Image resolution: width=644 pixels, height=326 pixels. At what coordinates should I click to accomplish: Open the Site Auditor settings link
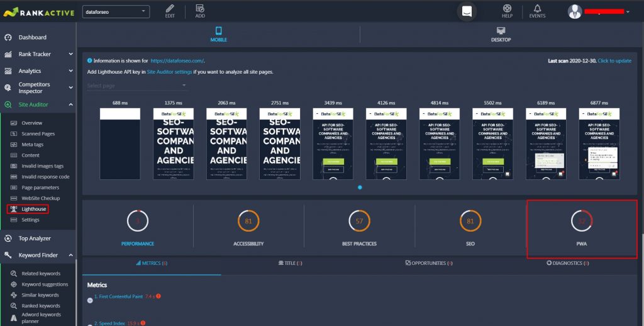[x=169, y=72]
